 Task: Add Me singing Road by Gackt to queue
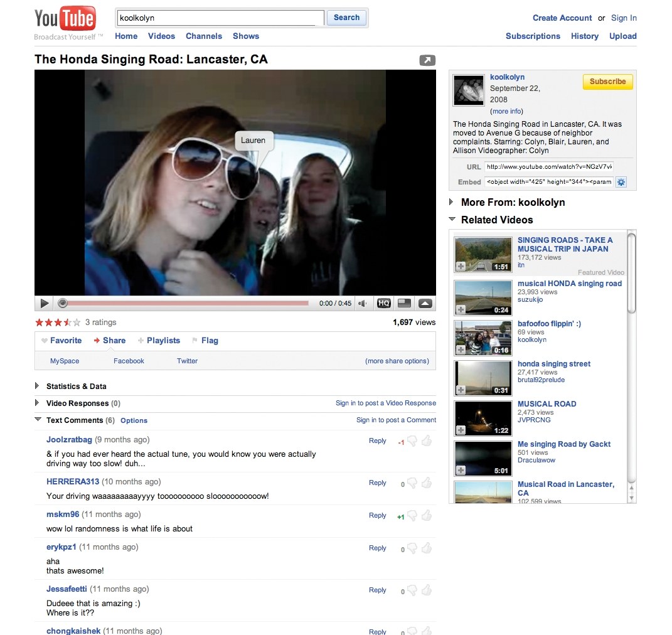(x=461, y=470)
